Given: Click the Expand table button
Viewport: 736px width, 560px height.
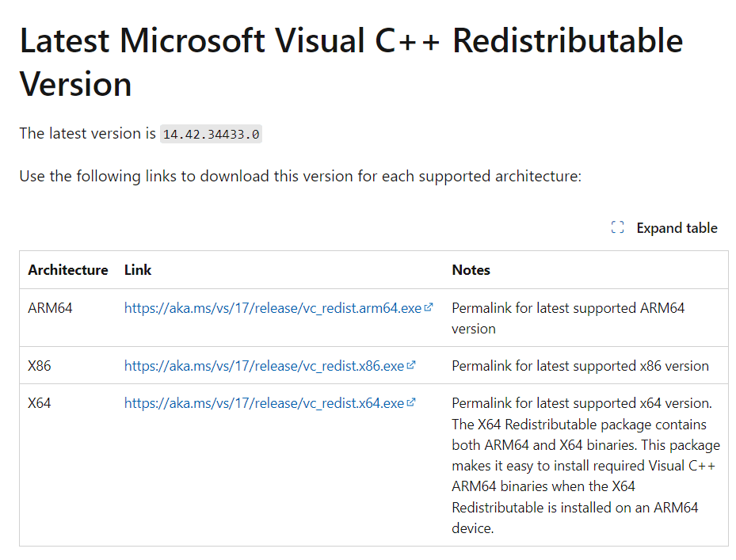Looking at the screenshot, I should [x=664, y=227].
